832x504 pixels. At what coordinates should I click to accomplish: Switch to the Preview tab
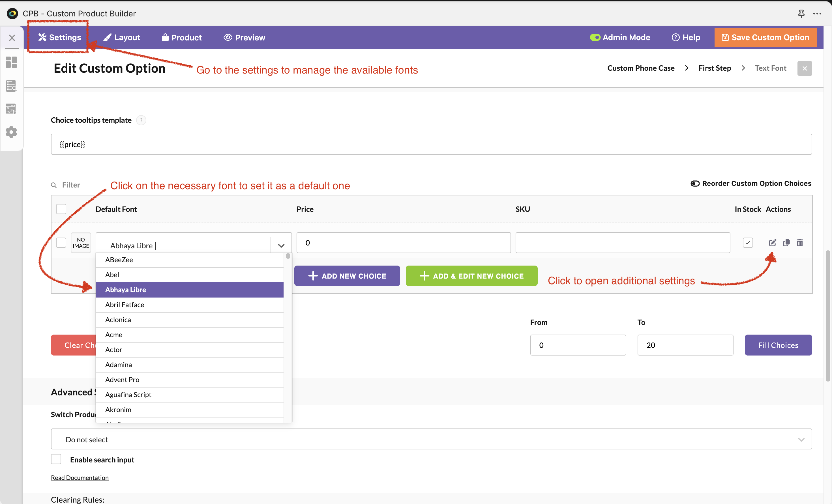[245, 37]
